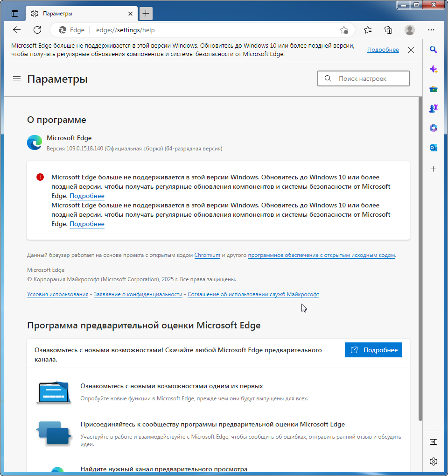
Task: Open the Collections icon in the toolbar
Action: [388, 30]
